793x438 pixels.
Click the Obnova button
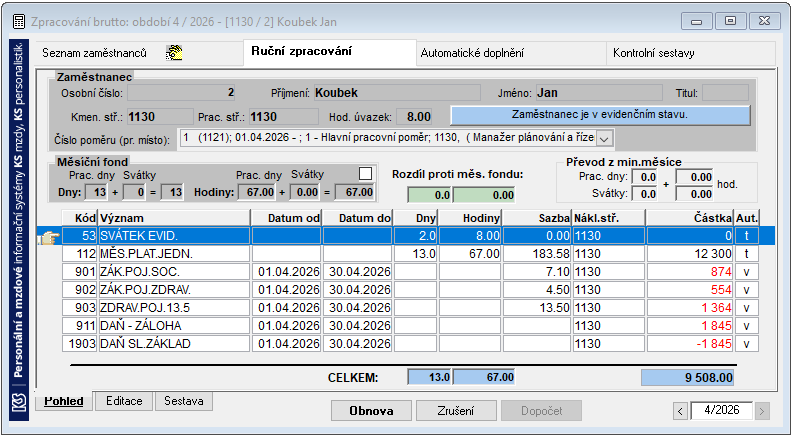point(371,411)
